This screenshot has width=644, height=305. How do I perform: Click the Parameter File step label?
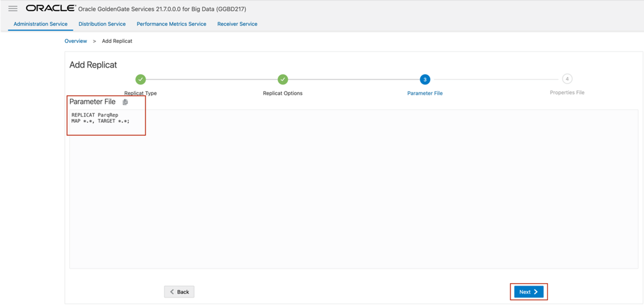click(425, 93)
